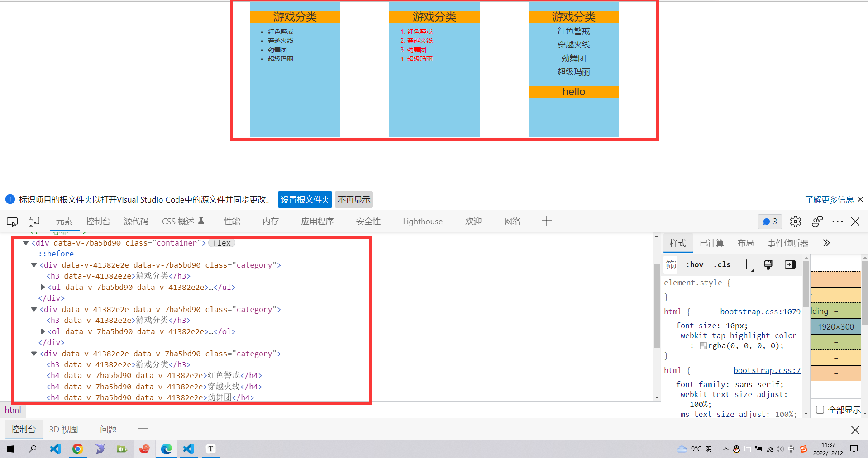Add new style rule plus icon

(x=747, y=265)
